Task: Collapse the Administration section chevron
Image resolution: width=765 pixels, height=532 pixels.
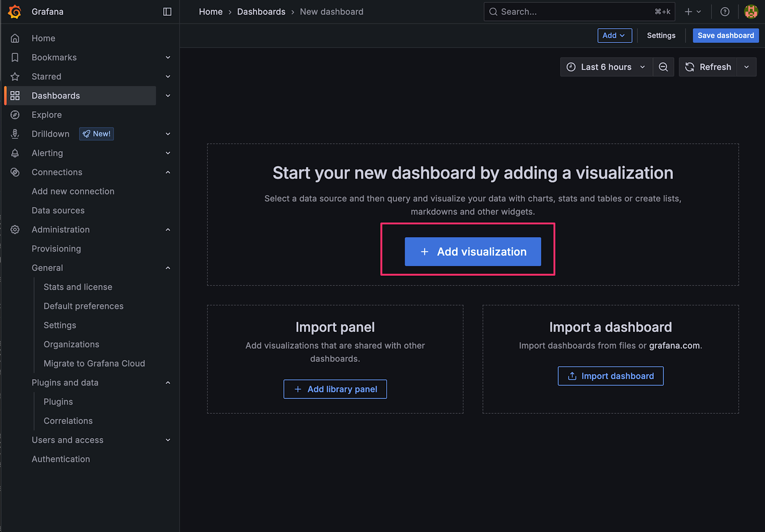Action: (168, 229)
